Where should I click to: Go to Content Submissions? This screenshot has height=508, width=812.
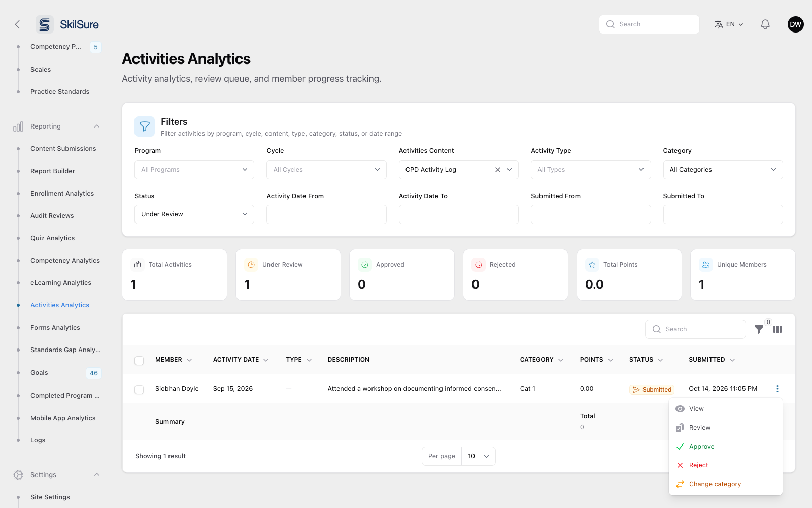tap(63, 149)
